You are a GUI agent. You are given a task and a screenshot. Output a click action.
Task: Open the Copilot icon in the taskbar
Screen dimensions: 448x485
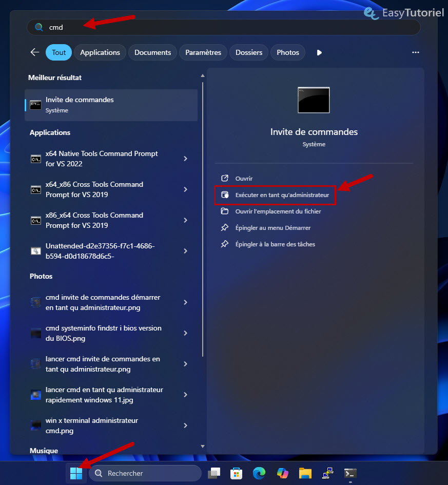tap(283, 473)
